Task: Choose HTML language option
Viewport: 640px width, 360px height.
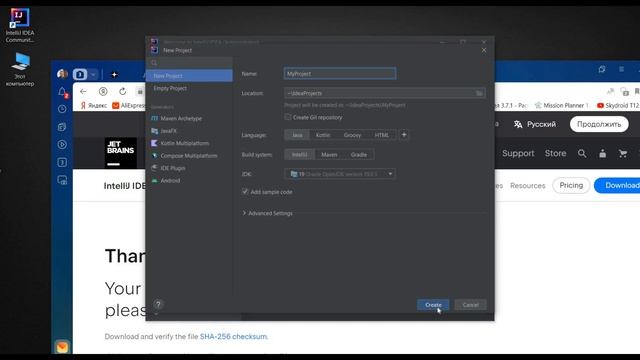Action: [x=382, y=135]
